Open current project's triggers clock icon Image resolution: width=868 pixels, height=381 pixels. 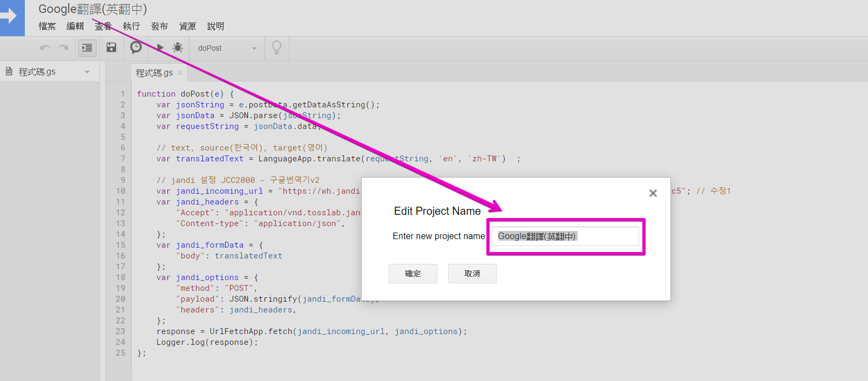pos(136,47)
